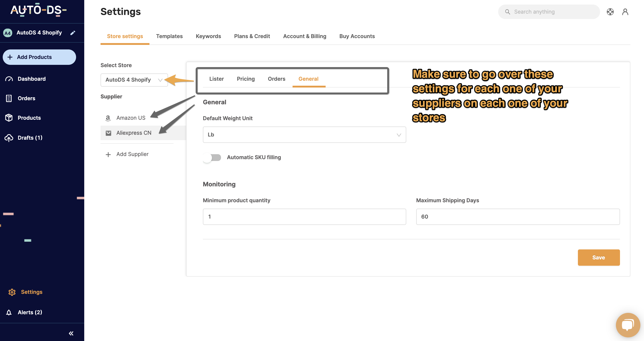Click the Minimum product quantity field
The height and width of the screenshot is (341, 644).
(304, 217)
